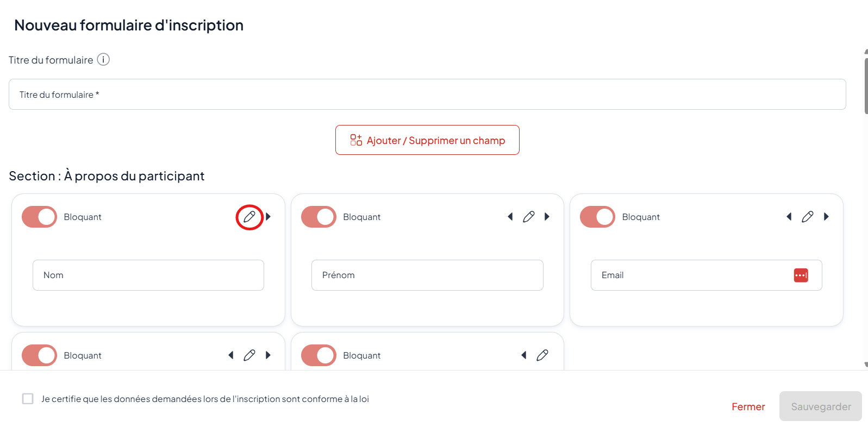This screenshot has height=433, width=868.
Task: Edit the Prénom field with pencil icon
Action: (x=528, y=217)
